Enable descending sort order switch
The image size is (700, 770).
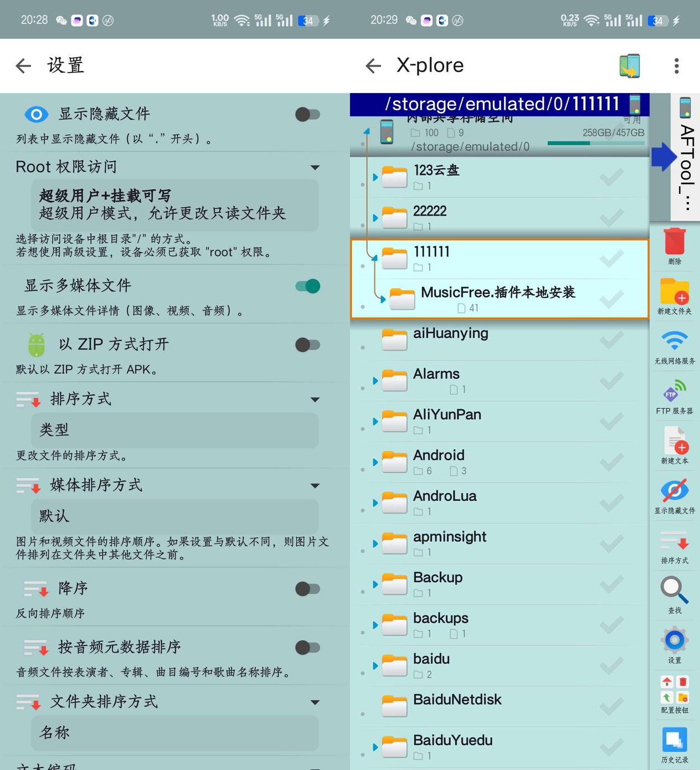pyautogui.click(x=307, y=589)
